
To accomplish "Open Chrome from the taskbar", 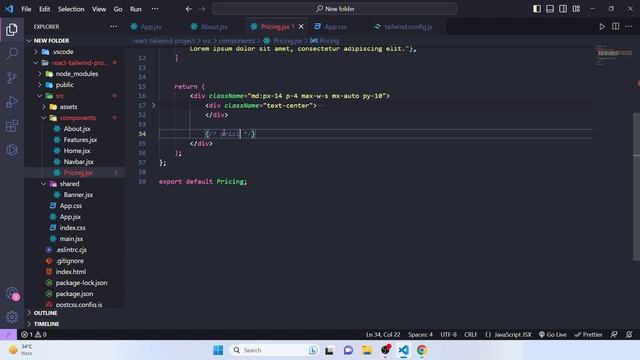I will click(x=422, y=350).
